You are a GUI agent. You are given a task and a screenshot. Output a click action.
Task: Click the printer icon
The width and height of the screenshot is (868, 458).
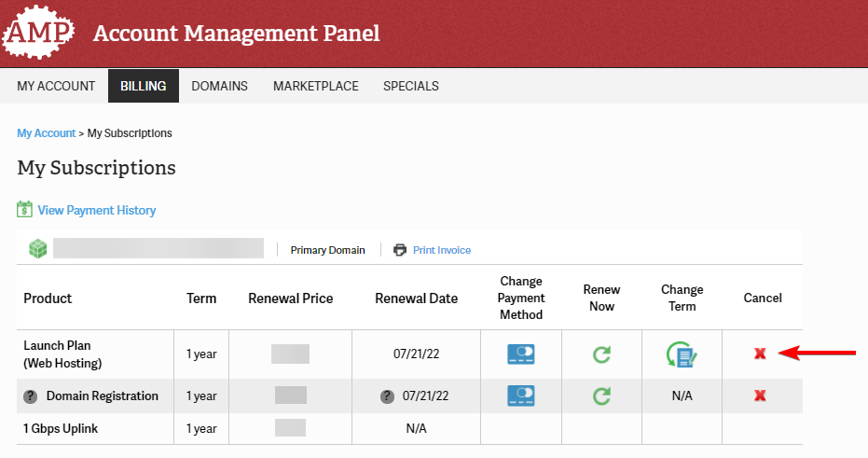tap(400, 250)
